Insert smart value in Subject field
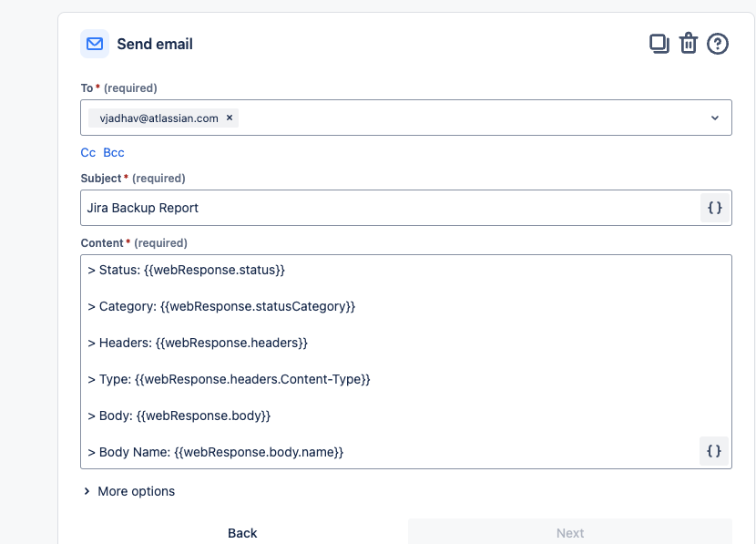756x544 pixels. point(714,208)
